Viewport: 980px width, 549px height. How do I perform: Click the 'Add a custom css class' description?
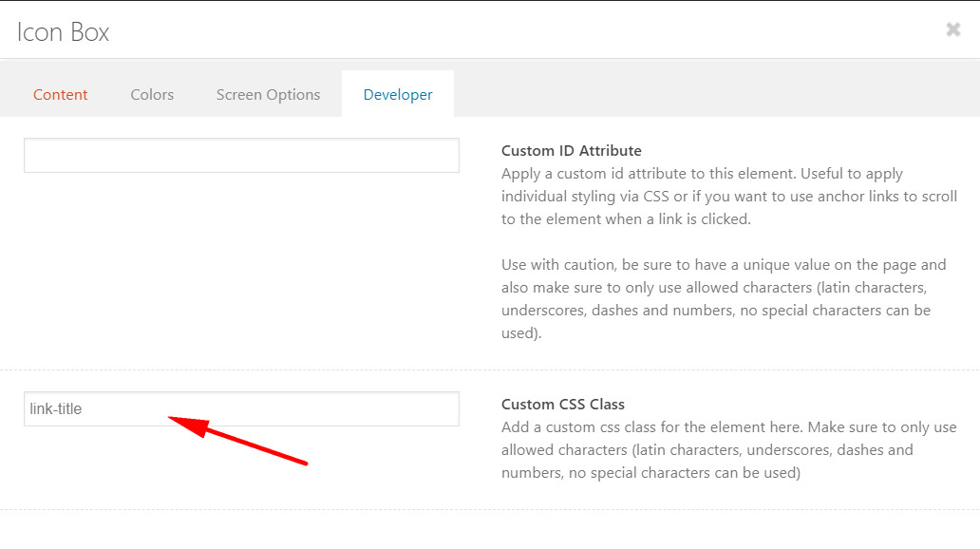point(728,450)
